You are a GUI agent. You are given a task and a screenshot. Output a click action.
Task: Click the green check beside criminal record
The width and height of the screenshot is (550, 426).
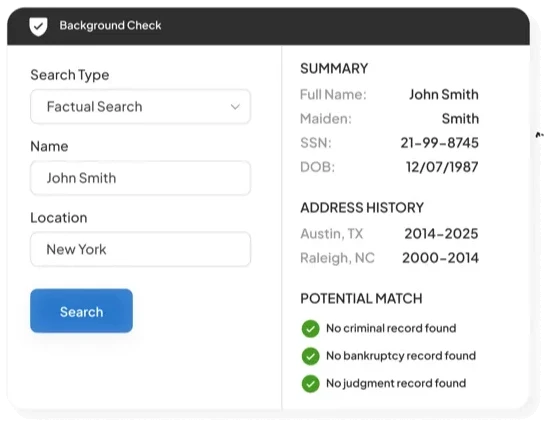[x=310, y=329]
